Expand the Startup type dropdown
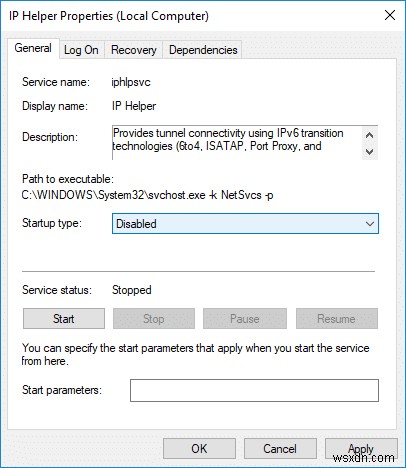This screenshot has width=406, height=468. (245, 224)
